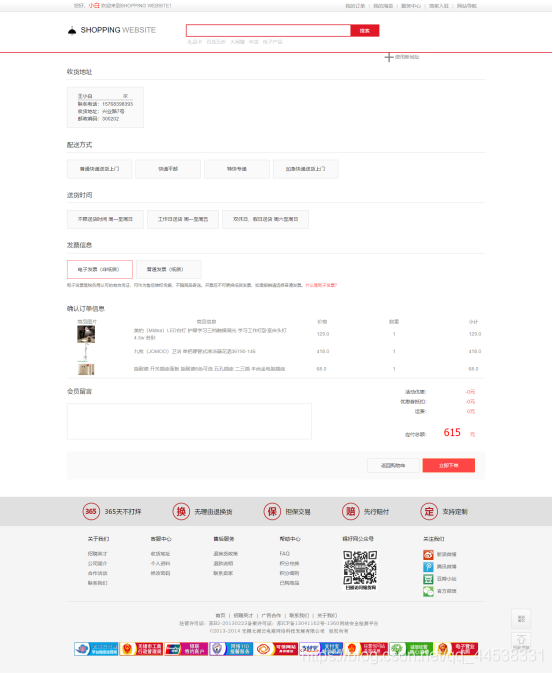The height and width of the screenshot is (674, 553).
Task: Open the 商家入驻 top navigation link
Action: coord(439,6)
